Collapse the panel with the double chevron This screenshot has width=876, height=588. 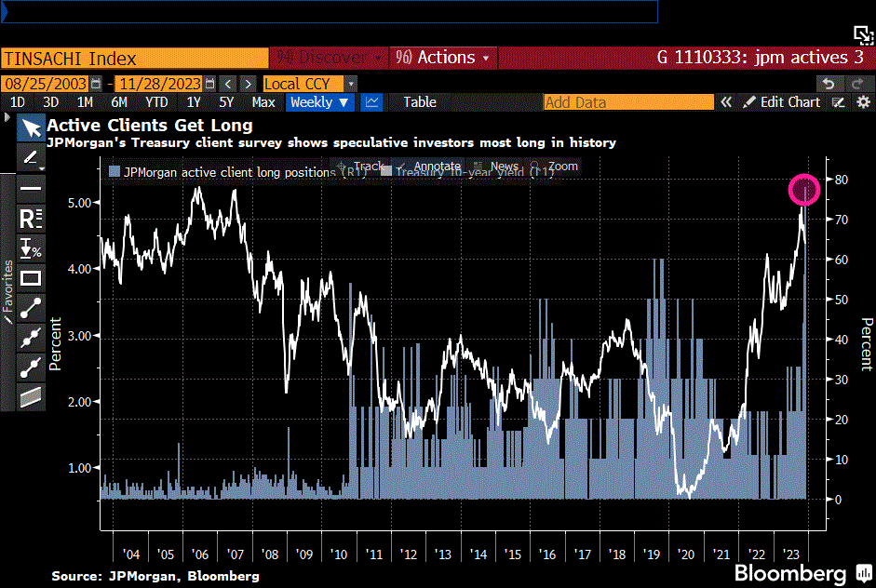pyautogui.click(x=726, y=102)
